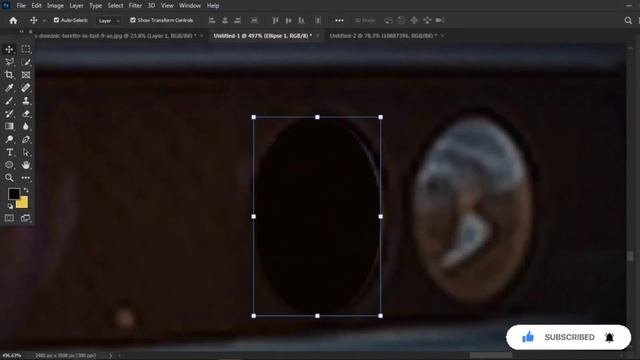Click Align top edges button
Image resolution: width=640 pixels, height=360 pixels.
click(276, 20)
